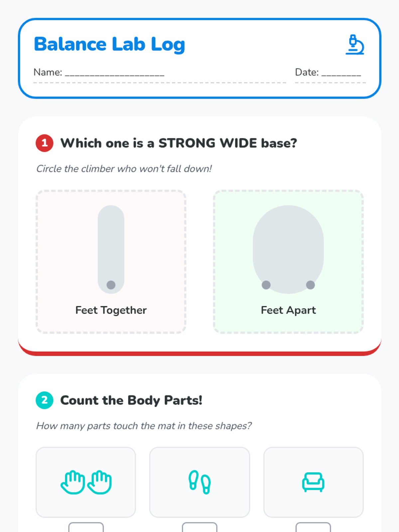Click the Count the Body Parts heading
Image resolution: width=399 pixels, height=532 pixels.
tap(131, 400)
